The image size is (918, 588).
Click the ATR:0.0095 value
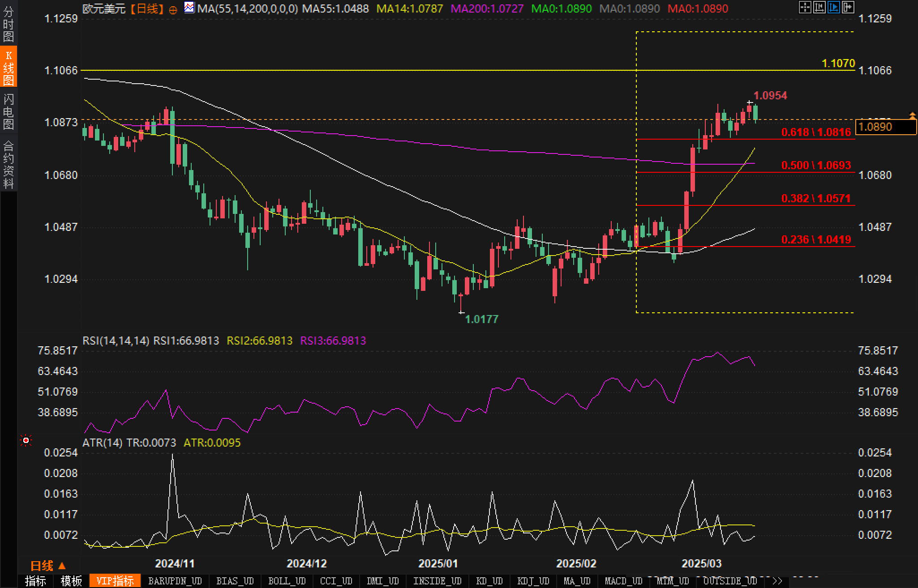[212, 443]
